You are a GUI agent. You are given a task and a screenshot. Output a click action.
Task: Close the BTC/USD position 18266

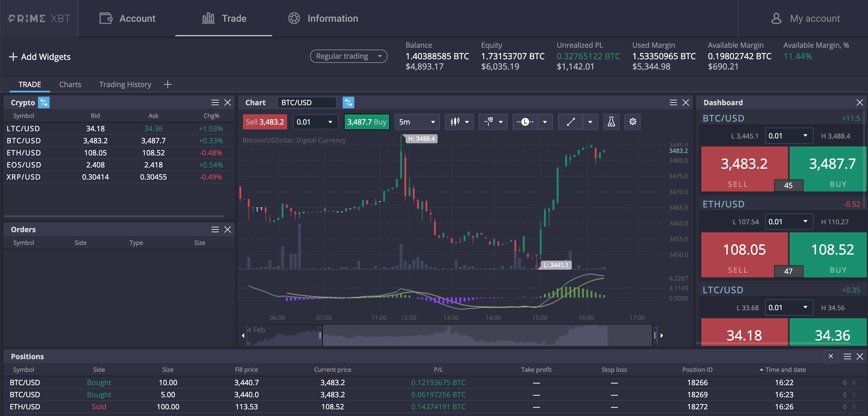pyautogui.click(x=853, y=383)
